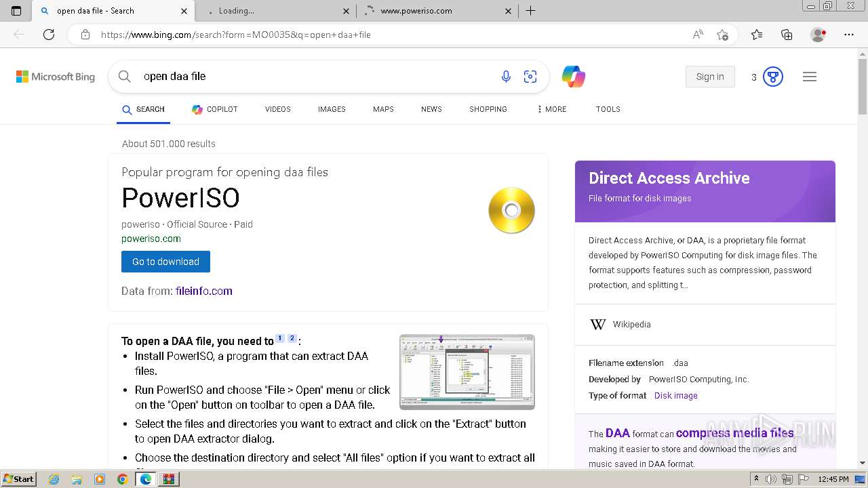Close the www.poweriso.com tab
Image resolution: width=868 pixels, height=488 pixels.
click(x=509, y=11)
